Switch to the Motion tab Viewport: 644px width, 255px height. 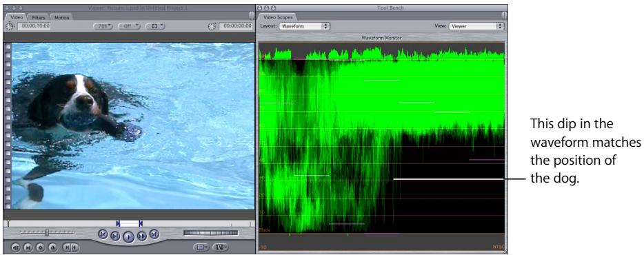[61, 17]
